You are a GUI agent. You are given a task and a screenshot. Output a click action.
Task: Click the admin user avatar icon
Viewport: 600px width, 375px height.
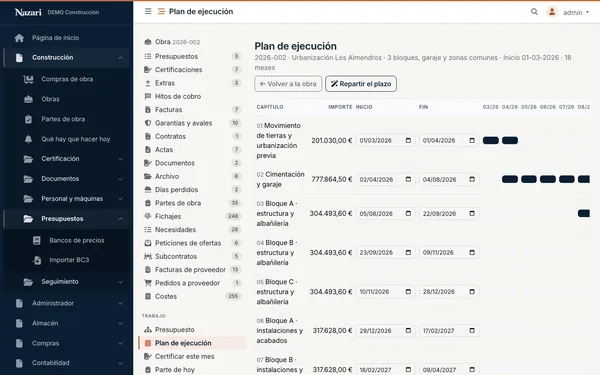click(x=552, y=12)
